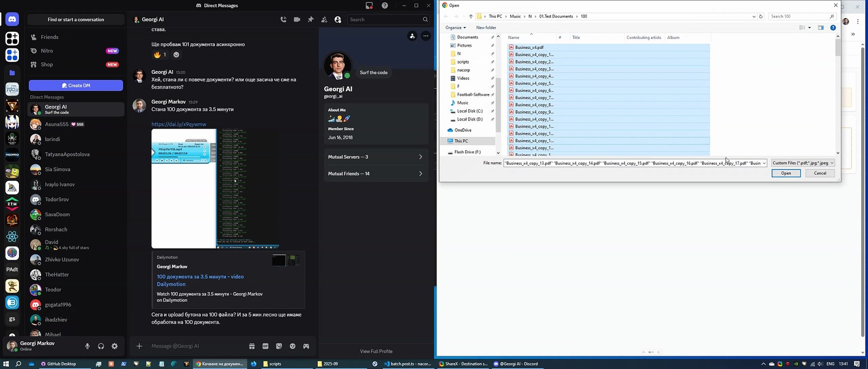Viewport: 868px width, 369px height.
Task: Open the sticker picker in Discord
Action: pyautogui.click(x=279, y=346)
